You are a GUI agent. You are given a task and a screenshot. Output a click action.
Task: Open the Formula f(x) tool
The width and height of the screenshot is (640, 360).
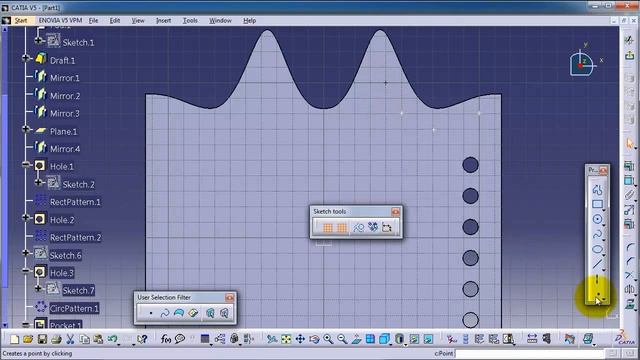[x=166, y=339]
